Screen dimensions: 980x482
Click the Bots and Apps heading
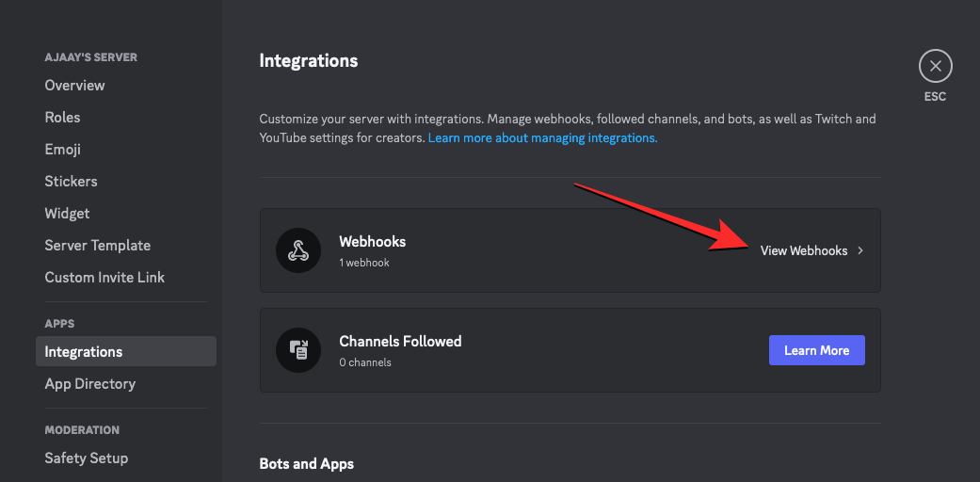coord(307,464)
